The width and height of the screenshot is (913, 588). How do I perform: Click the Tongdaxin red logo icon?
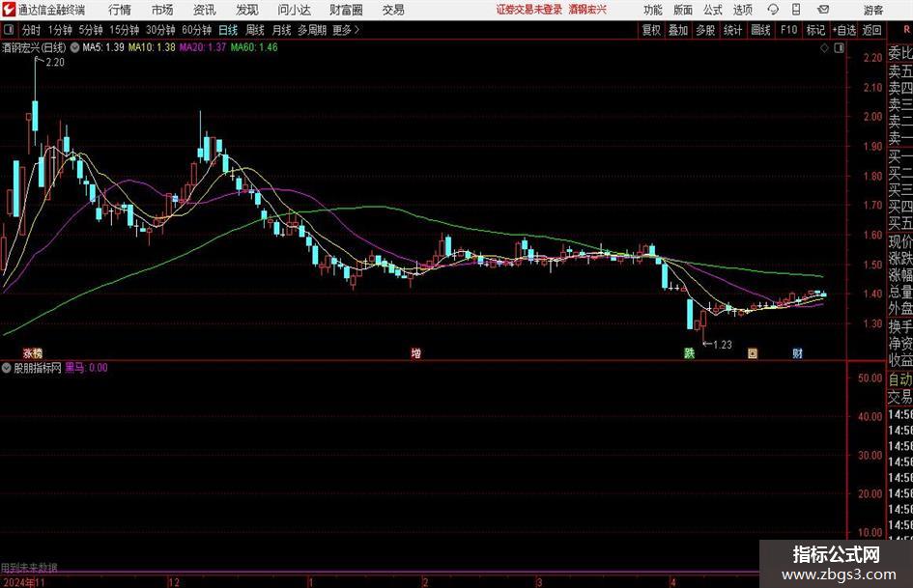click(9, 10)
